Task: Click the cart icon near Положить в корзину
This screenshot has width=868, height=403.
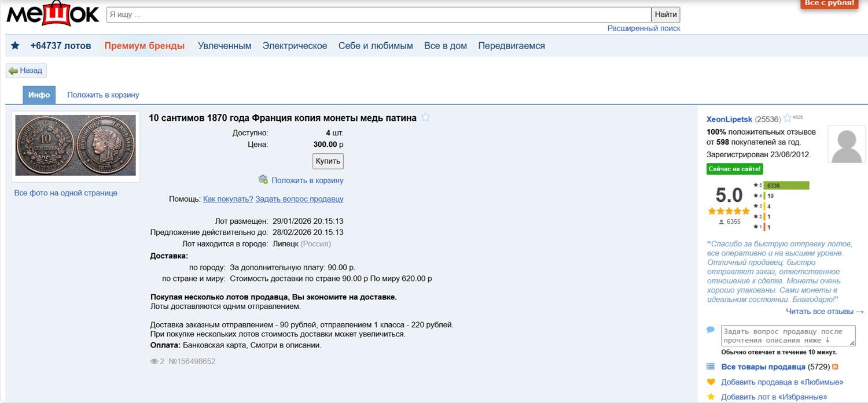Action: pyautogui.click(x=263, y=180)
